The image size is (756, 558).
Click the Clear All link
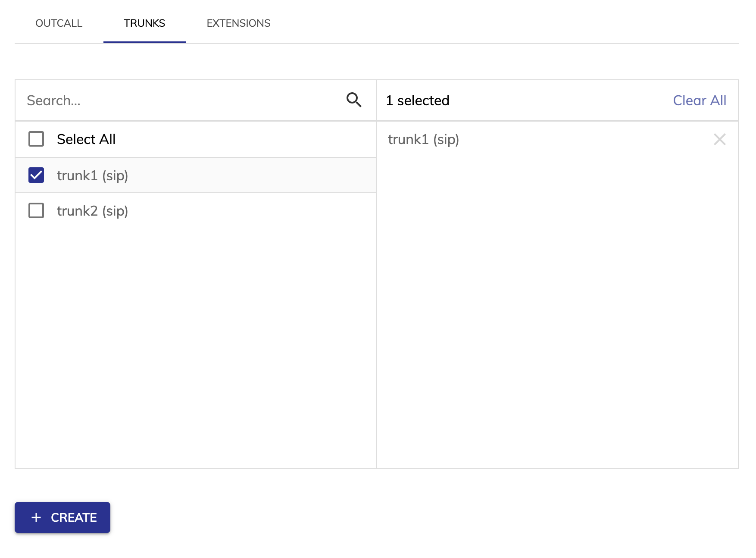[700, 100]
